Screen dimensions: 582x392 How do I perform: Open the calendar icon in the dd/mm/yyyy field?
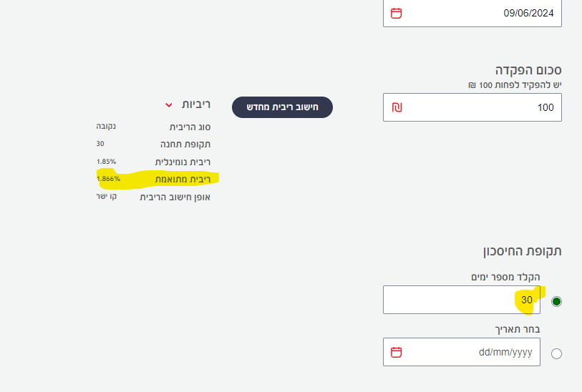click(x=397, y=352)
